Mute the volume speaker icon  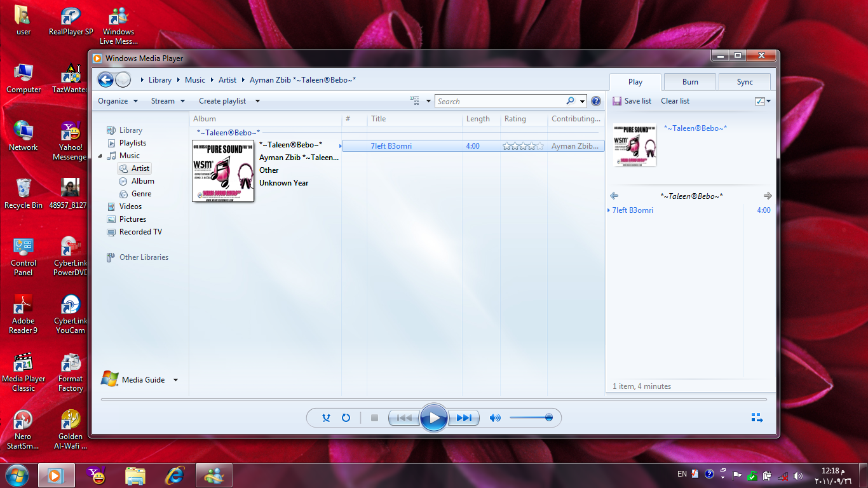[494, 418]
